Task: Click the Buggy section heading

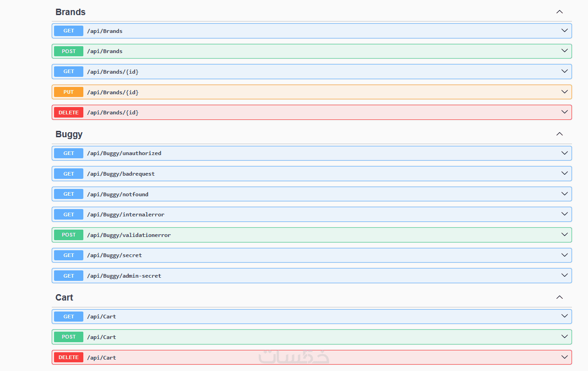Action: coord(69,134)
